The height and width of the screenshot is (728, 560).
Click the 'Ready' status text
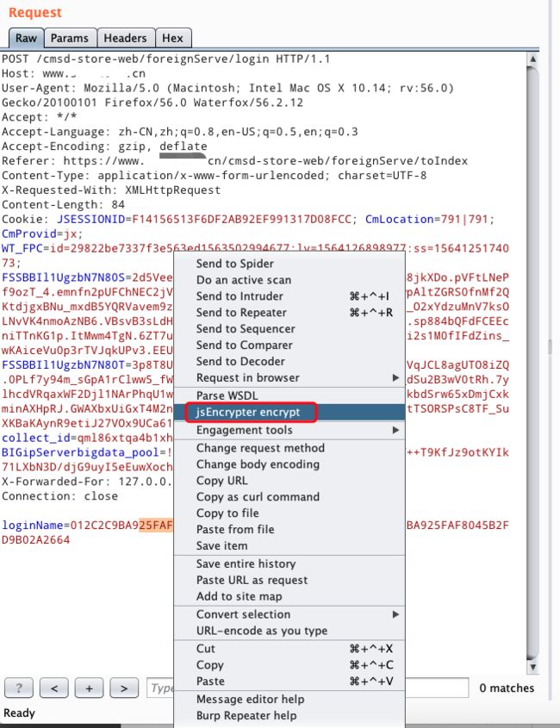tap(20, 712)
